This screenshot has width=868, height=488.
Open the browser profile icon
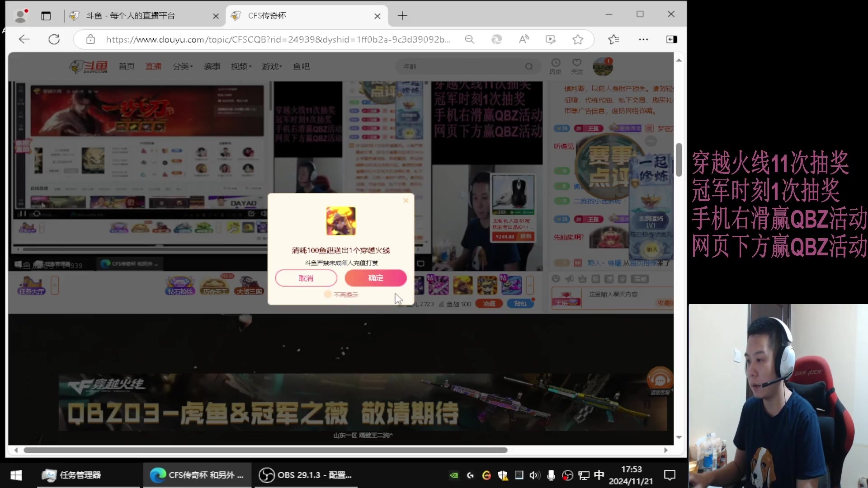tap(21, 16)
